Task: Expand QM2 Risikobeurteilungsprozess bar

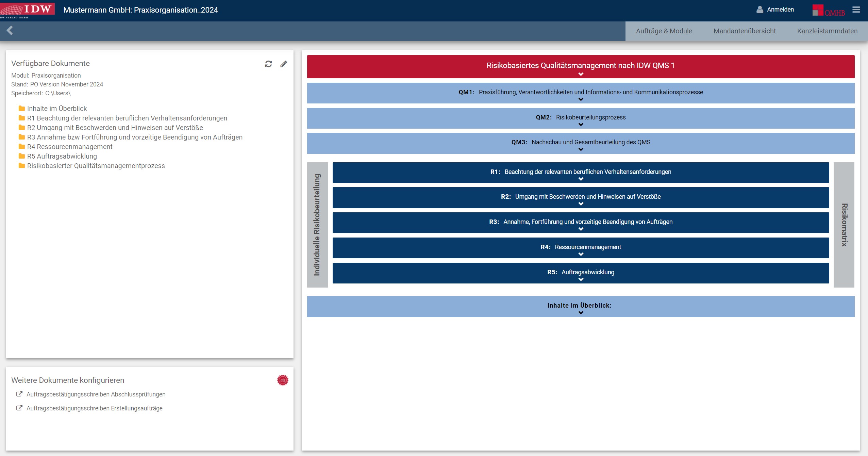Action: (x=581, y=118)
